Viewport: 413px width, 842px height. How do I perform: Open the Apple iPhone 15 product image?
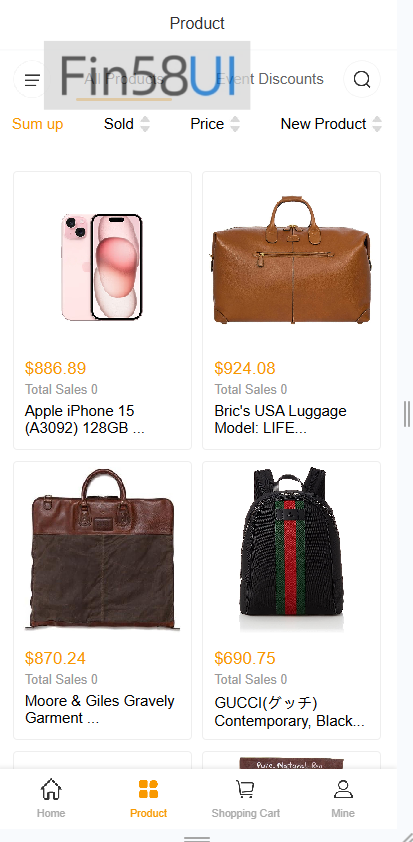pos(102,266)
